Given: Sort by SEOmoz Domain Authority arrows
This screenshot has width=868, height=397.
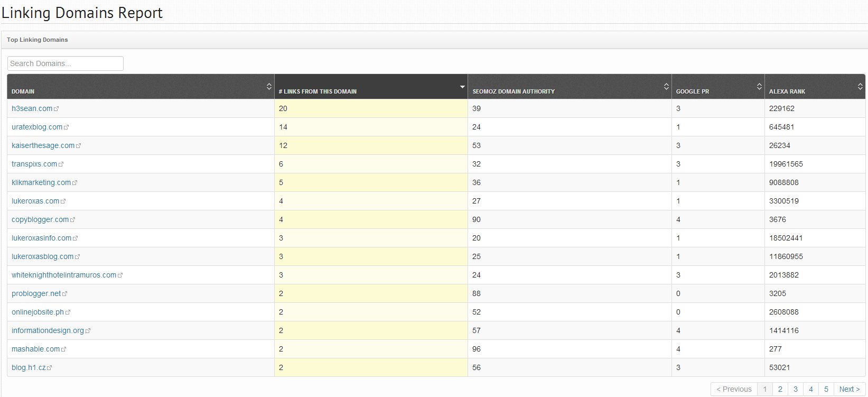Looking at the screenshot, I should pyautogui.click(x=666, y=87).
